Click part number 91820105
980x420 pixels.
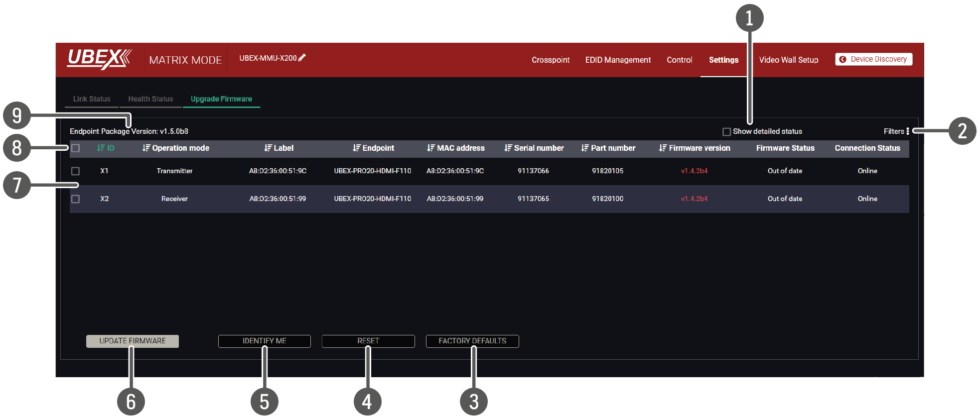607,171
